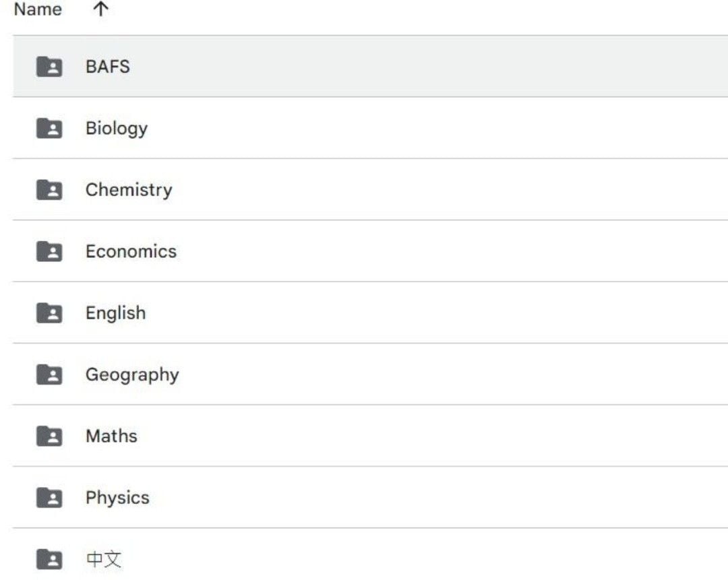This screenshot has height=580, width=728.
Task: Select the 中文 folder name
Action: point(104,559)
